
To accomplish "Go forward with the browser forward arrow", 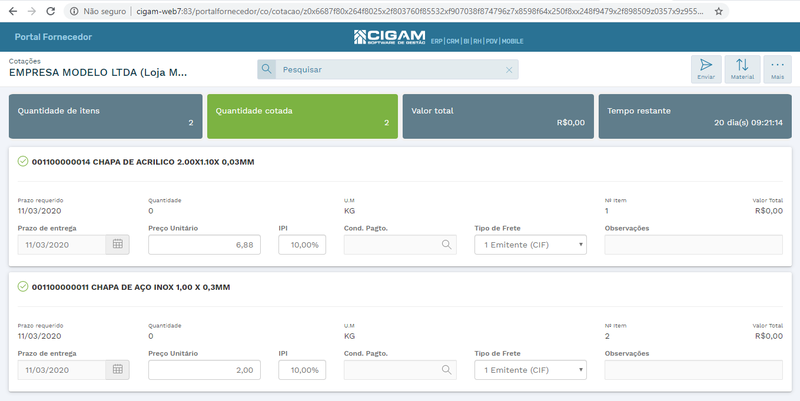I will 32,11.
